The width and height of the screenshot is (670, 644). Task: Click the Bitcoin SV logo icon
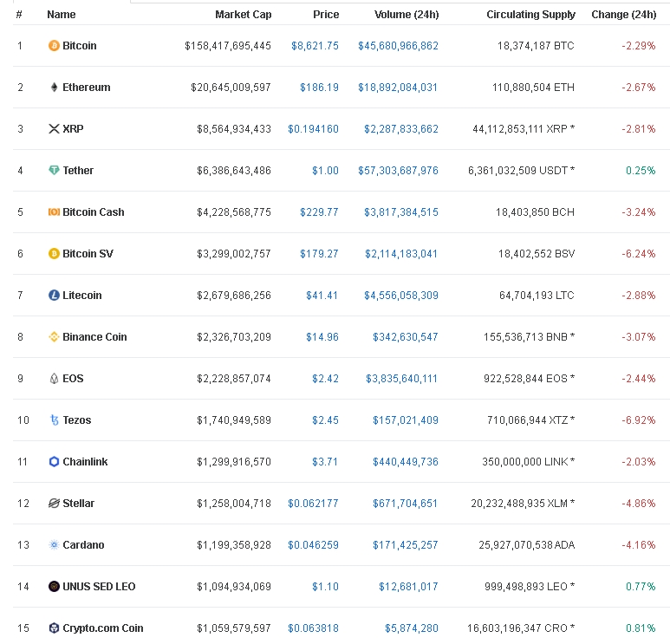tap(54, 253)
